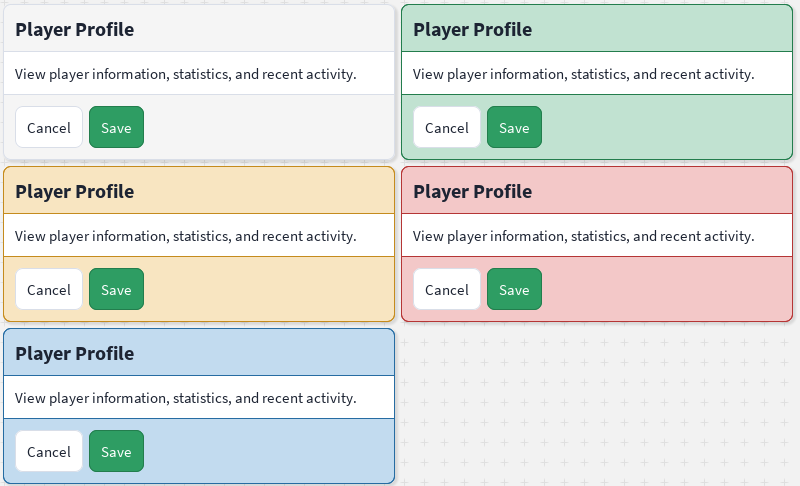This screenshot has height=486, width=800.
Task: Click Save in the blue Player Profile card
Action: pyautogui.click(x=116, y=451)
